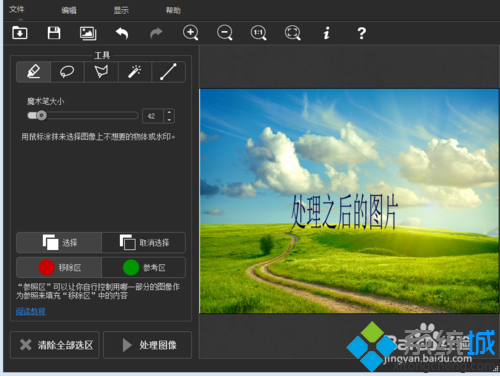Switch to 选择 mode
The width and height of the screenshot is (500, 376).
pyautogui.click(x=59, y=242)
